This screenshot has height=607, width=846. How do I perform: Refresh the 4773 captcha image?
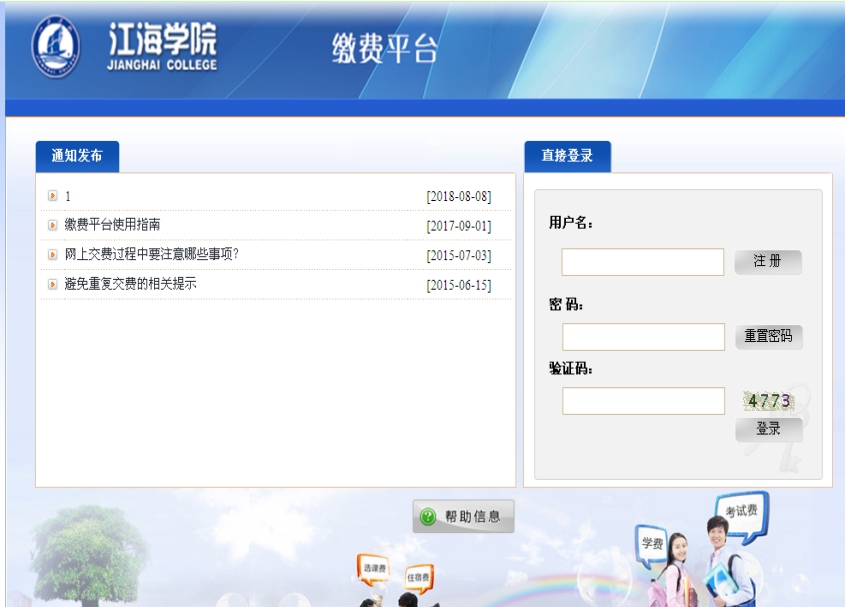click(x=768, y=401)
